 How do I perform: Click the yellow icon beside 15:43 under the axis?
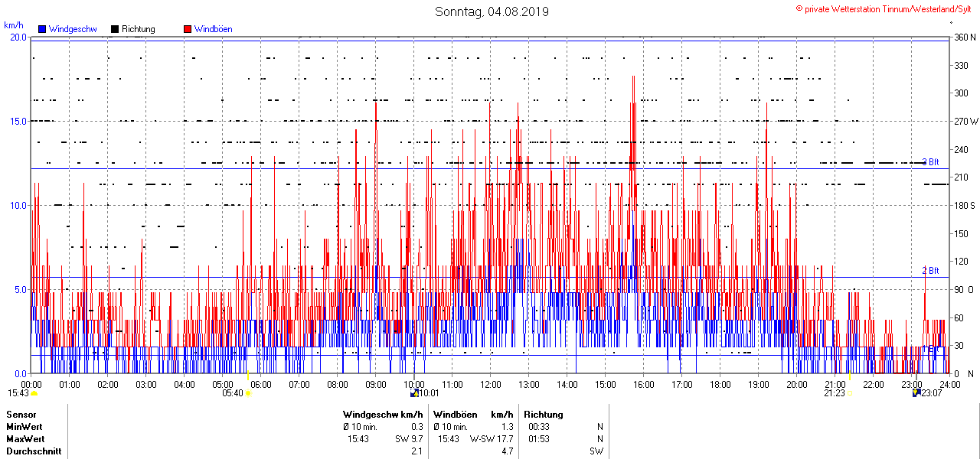[x=34, y=393]
